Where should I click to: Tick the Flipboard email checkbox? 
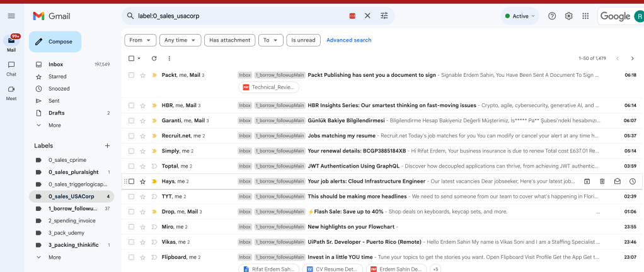click(x=132, y=258)
